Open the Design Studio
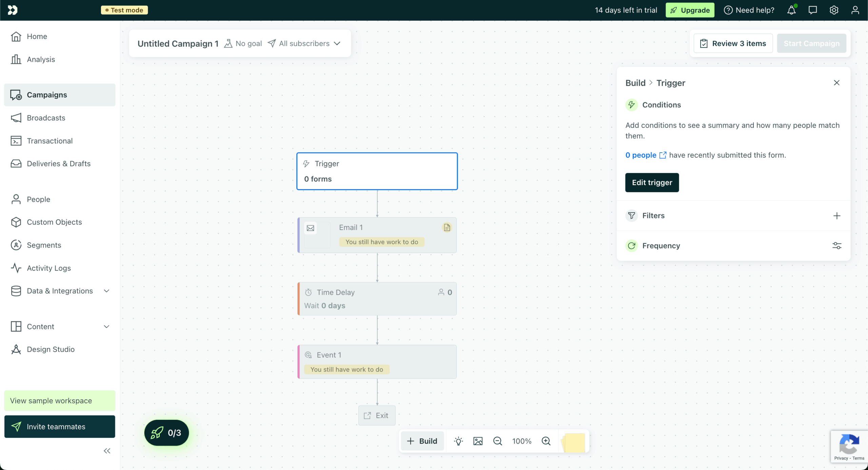This screenshot has width=868, height=470. pyautogui.click(x=51, y=349)
